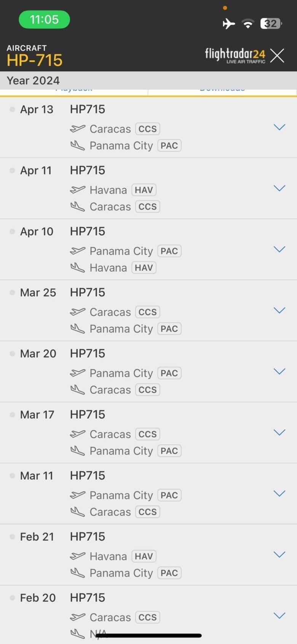Expand the Feb 21 flight details
The height and width of the screenshot is (644, 297).
click(279, 554)
